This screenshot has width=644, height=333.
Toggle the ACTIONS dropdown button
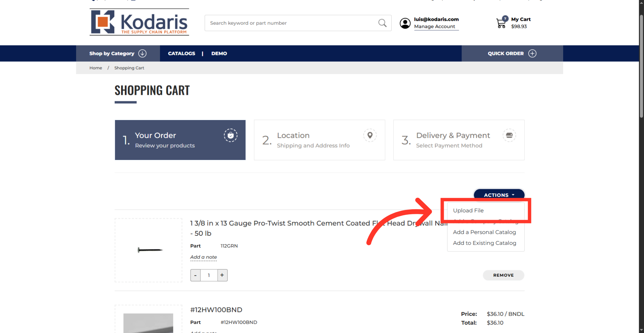click(x=499, y=195)
